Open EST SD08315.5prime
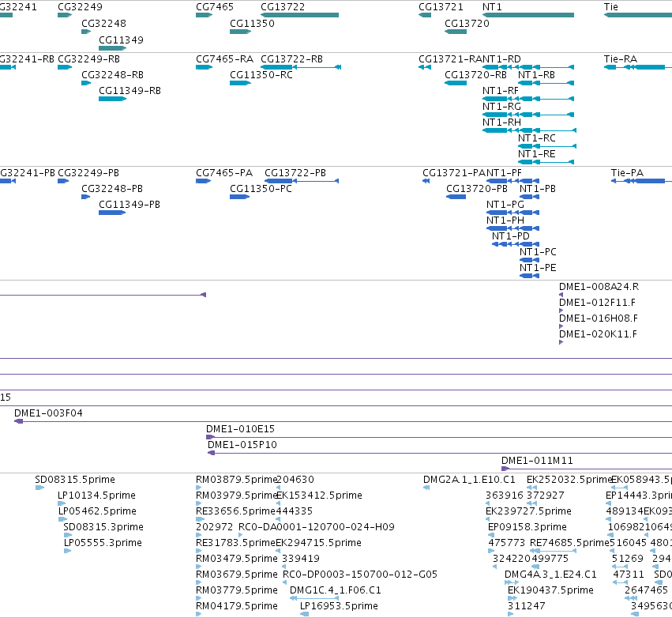The width and height of the screenshot is (672, 618). click(x=75, y=480)
